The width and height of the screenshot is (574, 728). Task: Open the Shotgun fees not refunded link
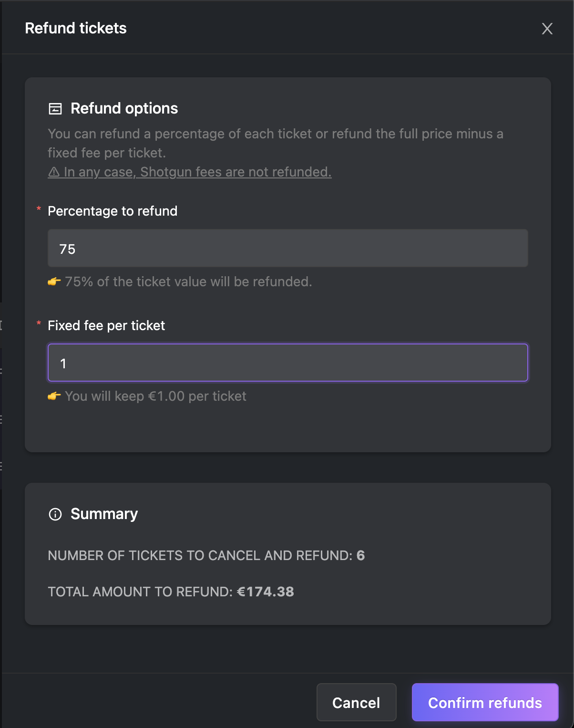190,172
